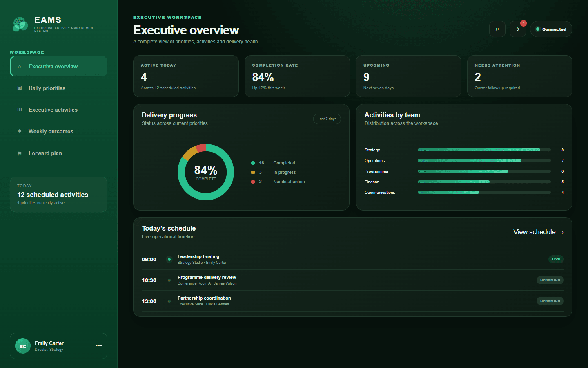Click the Strategy team label
588x368 pixels.
(x=372, y=150)
